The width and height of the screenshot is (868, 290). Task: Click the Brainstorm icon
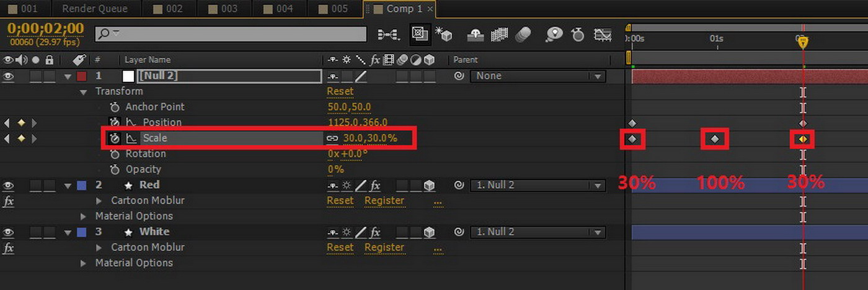click(x=554, y=34)
